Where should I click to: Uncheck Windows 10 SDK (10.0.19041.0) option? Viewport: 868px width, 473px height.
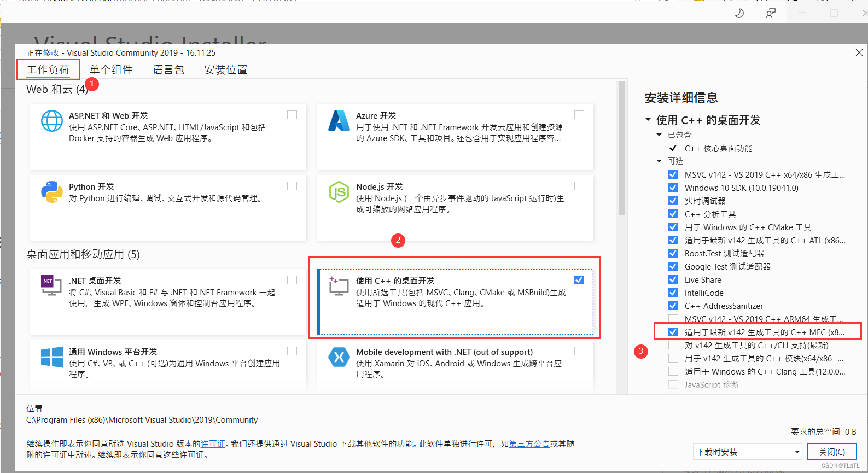tap(673, 188)
